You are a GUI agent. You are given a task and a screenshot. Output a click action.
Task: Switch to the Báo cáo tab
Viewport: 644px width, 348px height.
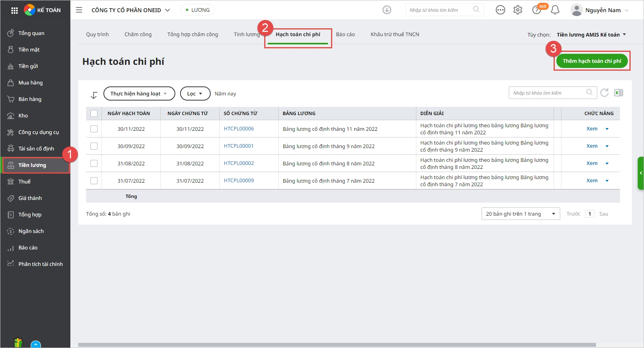(x=345, y=35)
